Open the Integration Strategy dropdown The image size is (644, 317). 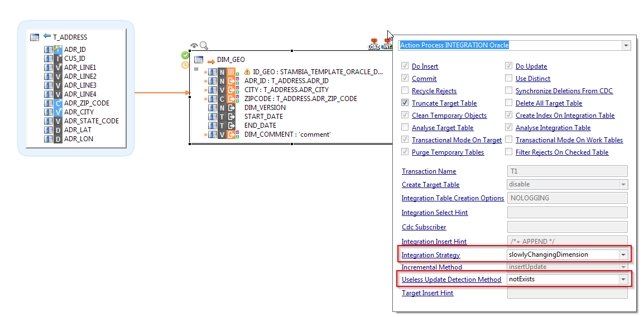click(x=623, y=254)
